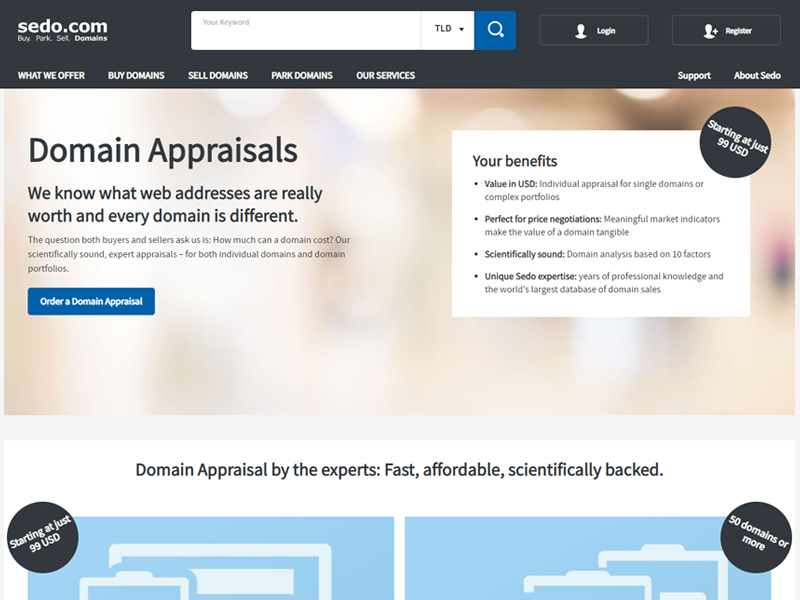The height and width of the screenshot is (600, 800).
Task: Click the portfolio appraisal illustration card
Action: pyautogui.click(x=588, y=559)
